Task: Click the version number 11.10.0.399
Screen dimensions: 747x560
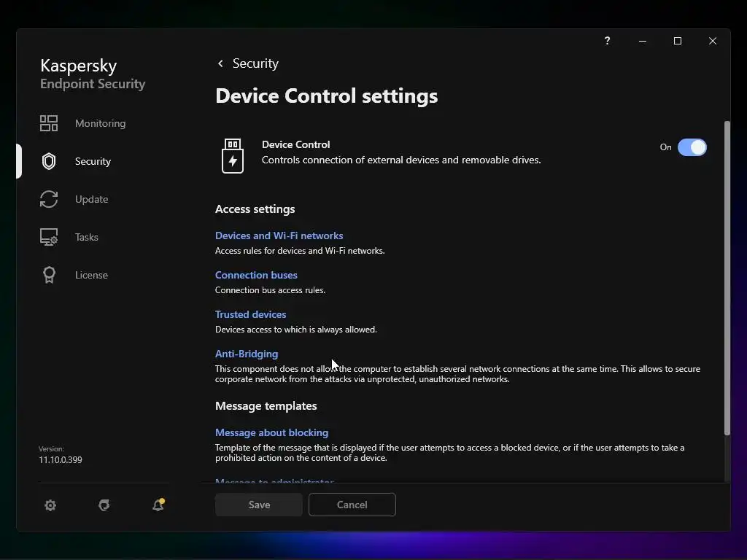Action: coord(61,460)
